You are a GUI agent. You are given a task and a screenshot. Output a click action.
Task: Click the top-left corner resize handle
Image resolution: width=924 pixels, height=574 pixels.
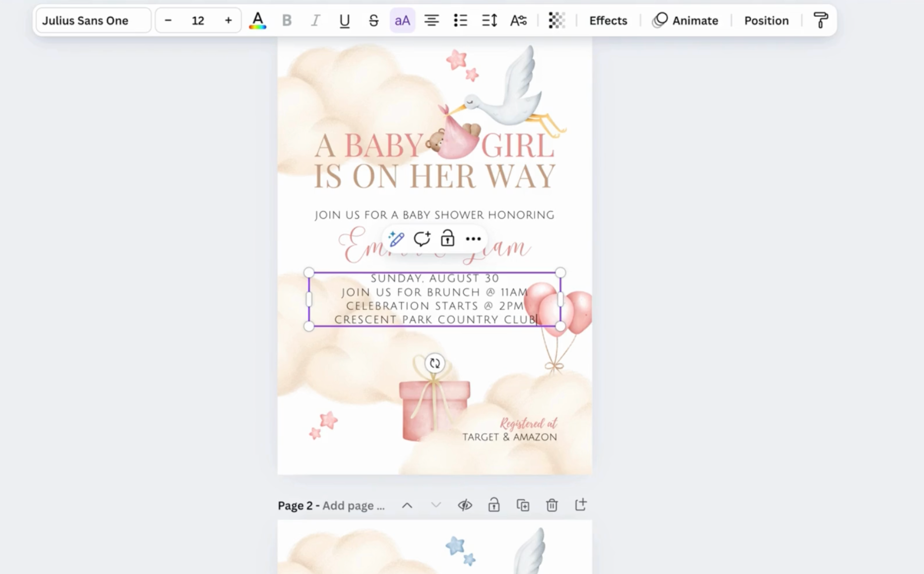tap(309, 273)
